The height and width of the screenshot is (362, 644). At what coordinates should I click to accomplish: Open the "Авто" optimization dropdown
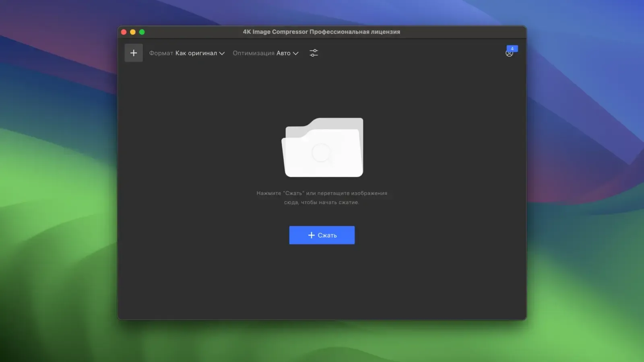pyautogui.click(x=283, y=53)
